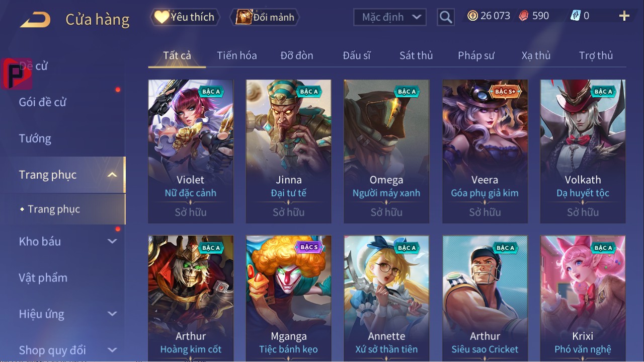Switch to the Sát thủ tab
Image resolution: width=644 pixels, height=362 pixels.
click(416, 55)
